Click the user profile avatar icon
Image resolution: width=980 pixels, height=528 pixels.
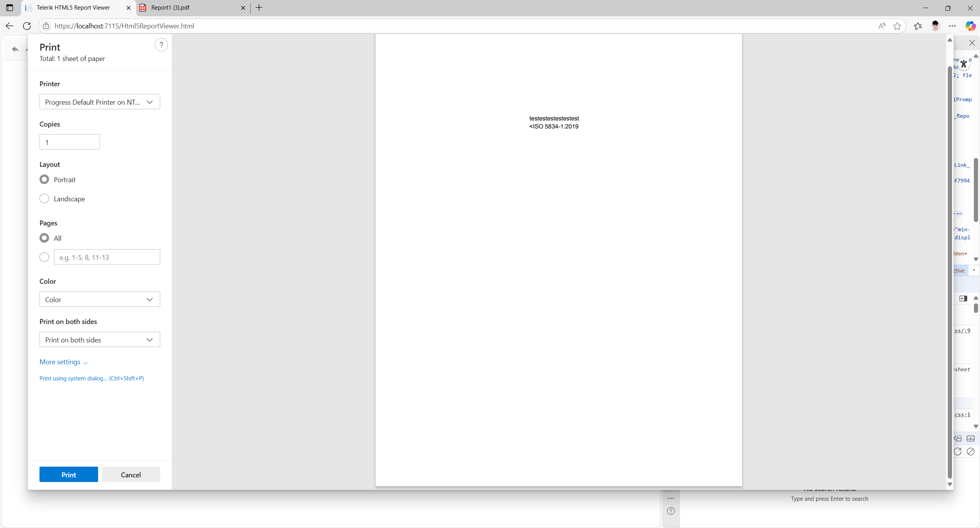tap(935, 26)
